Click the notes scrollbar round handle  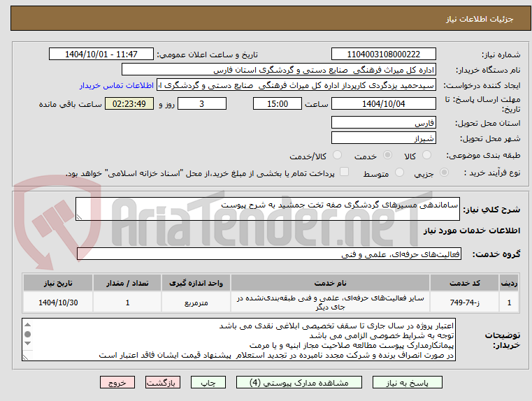28,334
